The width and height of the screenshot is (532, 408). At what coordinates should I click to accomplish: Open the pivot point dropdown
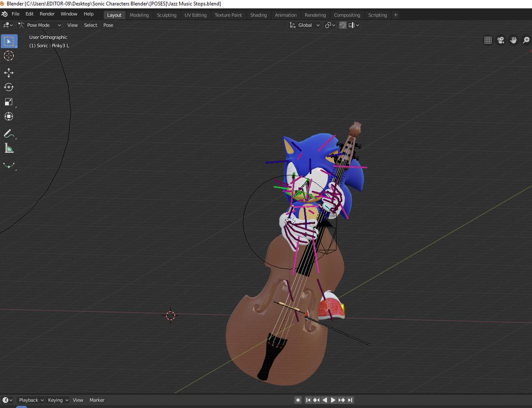coord(330,25)
